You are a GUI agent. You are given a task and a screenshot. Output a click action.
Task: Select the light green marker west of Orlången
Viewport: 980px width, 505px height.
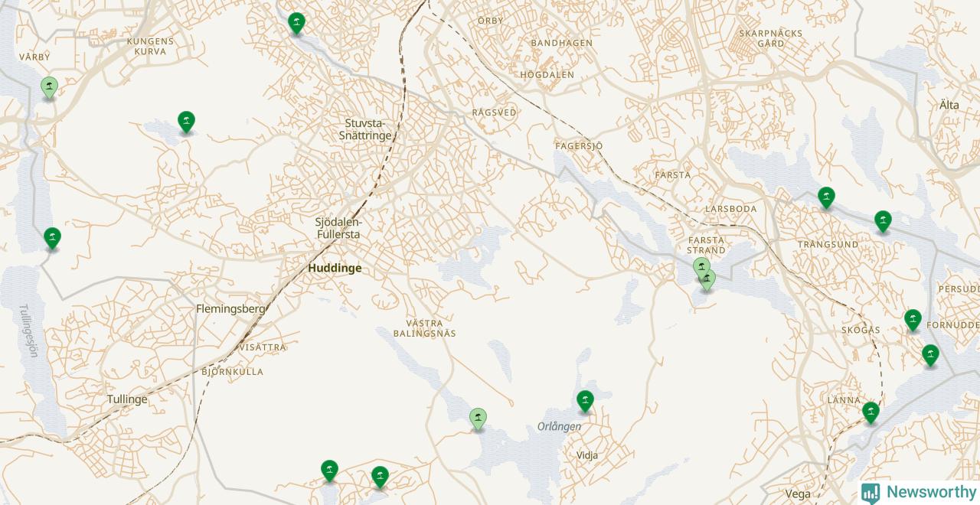point(478,419)
